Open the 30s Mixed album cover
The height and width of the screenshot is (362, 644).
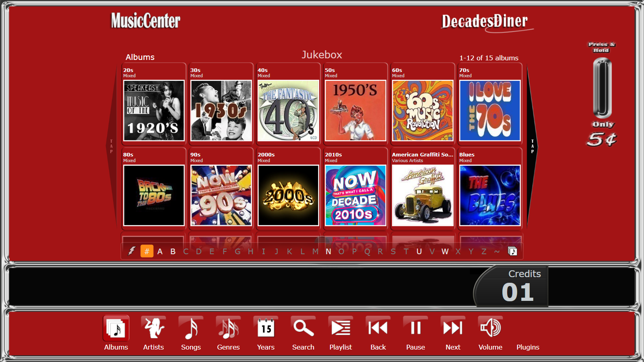(221, 111)
